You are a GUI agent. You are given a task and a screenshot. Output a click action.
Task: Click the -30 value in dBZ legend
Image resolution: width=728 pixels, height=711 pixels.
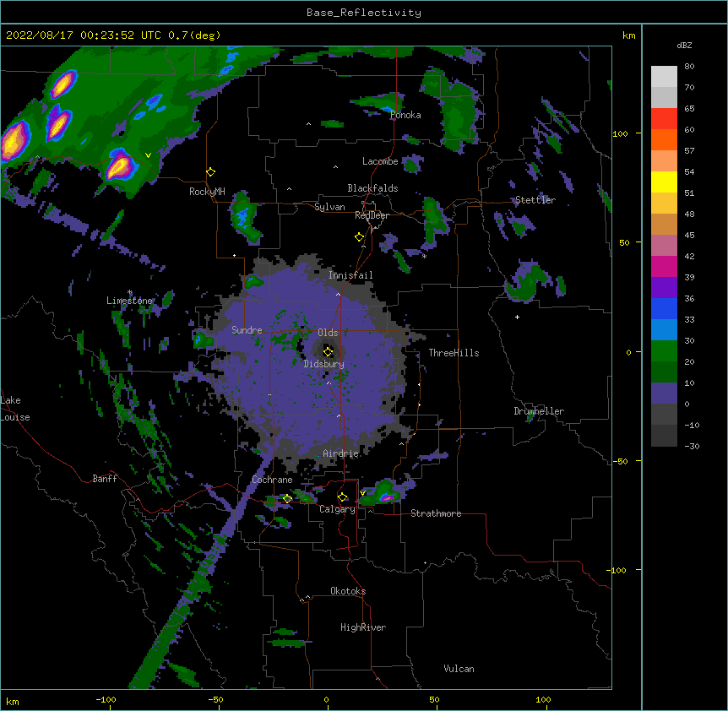(692, 446)
